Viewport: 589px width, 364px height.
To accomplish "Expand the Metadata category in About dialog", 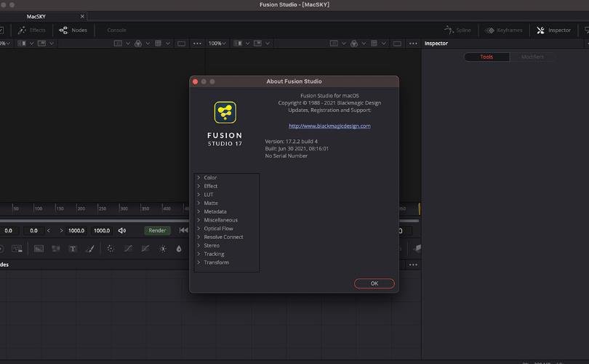I will [x=199, y=211].
